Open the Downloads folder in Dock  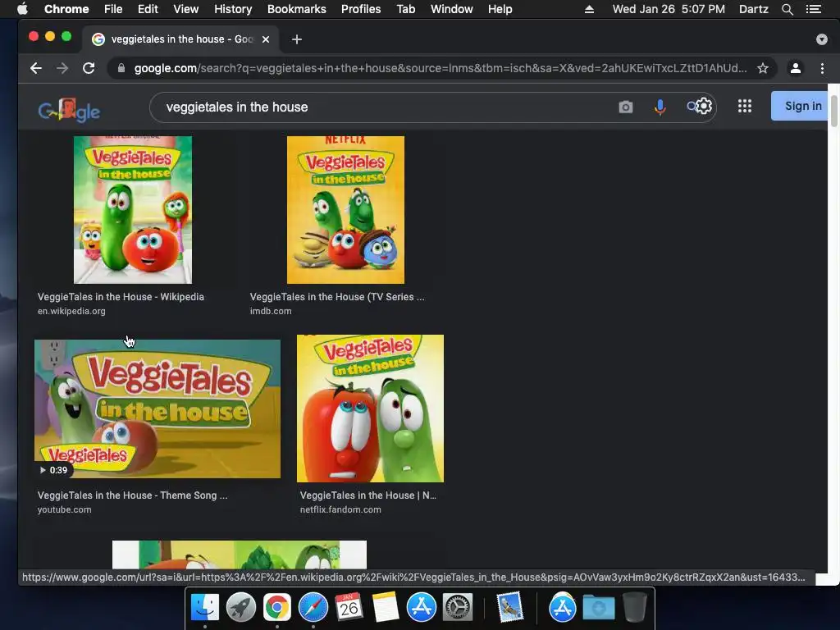[x=599, y=608]
